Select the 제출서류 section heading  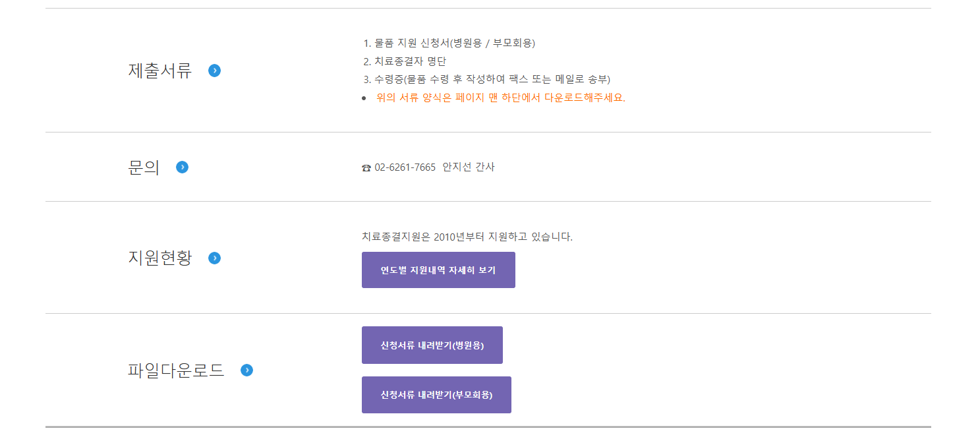pos(159,71)
